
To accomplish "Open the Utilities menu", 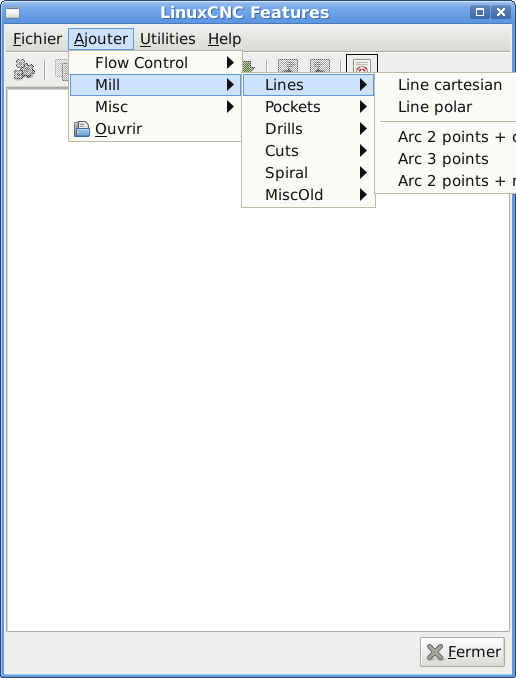I will tap(168, 39).
